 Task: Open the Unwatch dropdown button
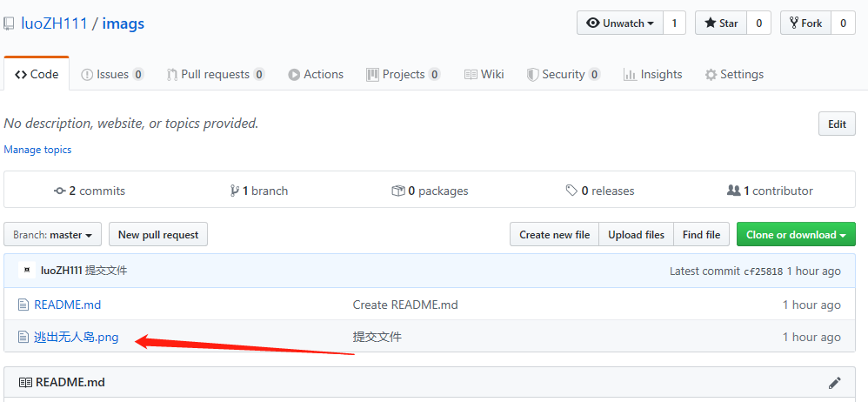click(x=620, y=23)
